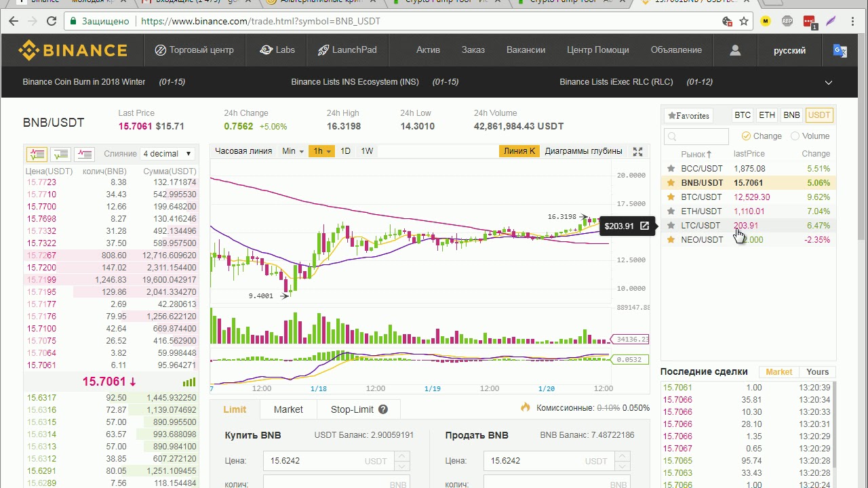The width and height of the screenshot is (868, 488).
Task: Click the yellow M extension icon
Action: (766, 21)
